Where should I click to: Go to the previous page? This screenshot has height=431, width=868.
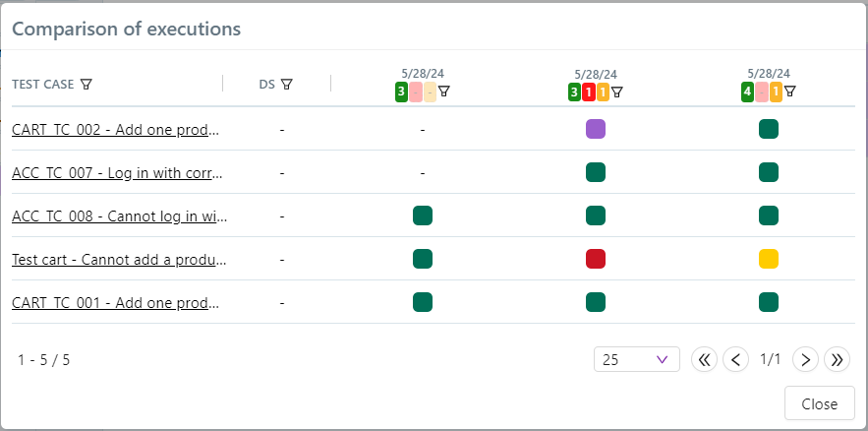(x=734, y=359)
